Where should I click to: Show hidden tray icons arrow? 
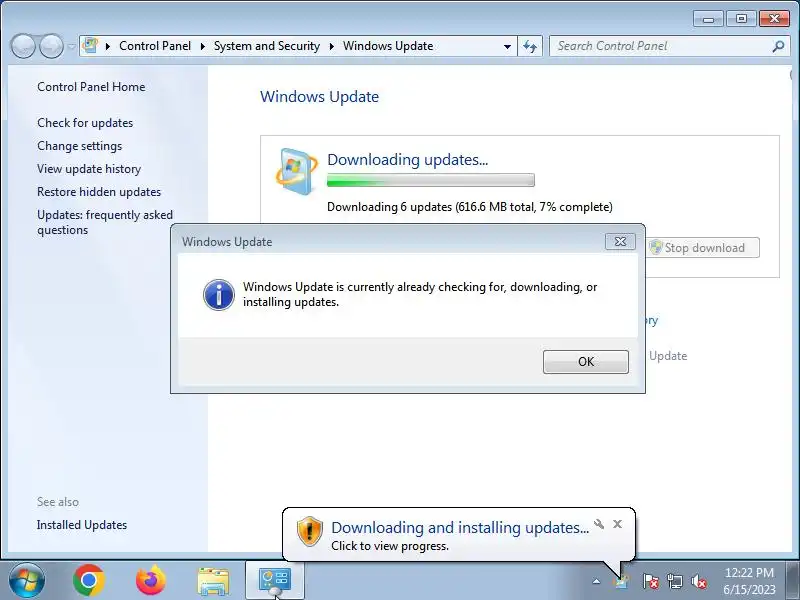[596, 581]
